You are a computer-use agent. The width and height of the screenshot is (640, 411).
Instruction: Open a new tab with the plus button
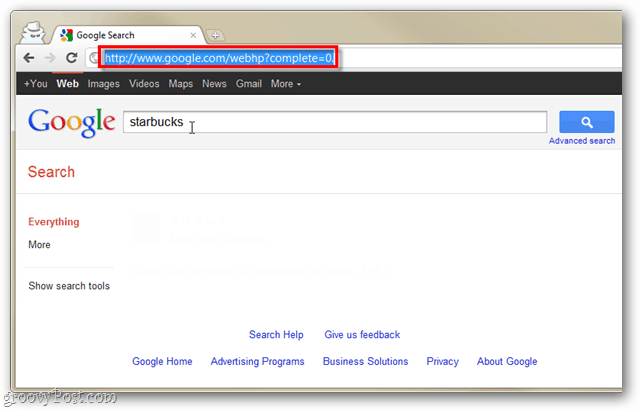tap(215, 36)
